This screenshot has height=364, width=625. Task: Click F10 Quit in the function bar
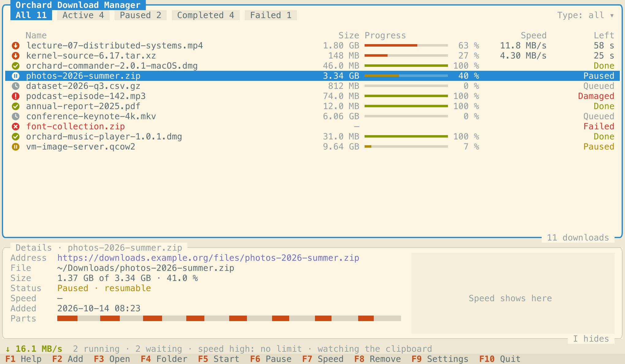[500, 359]
